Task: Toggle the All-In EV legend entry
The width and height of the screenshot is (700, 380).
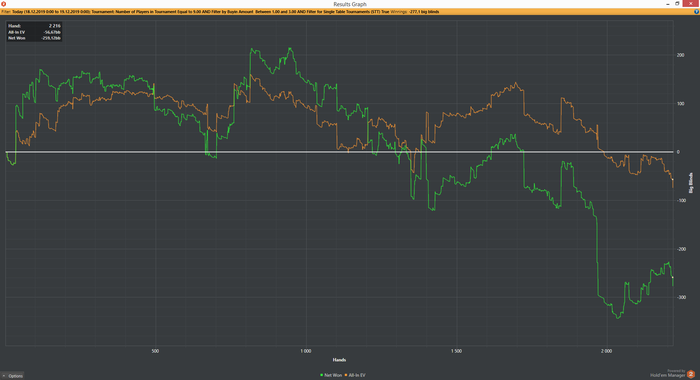Action: (x=355, y=375)
